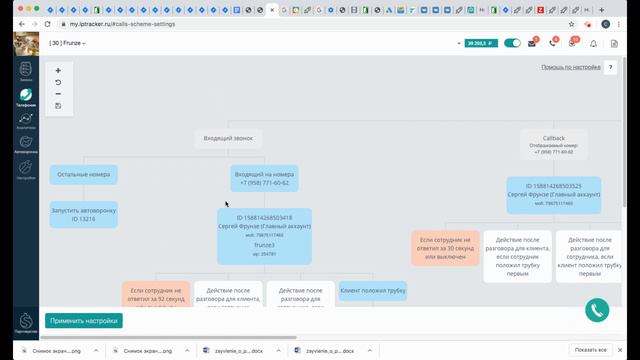This screenshot has height=360, width=640.
Task: Expand the [30] Frunze project dropdown
Action: [x=67, y=43]
